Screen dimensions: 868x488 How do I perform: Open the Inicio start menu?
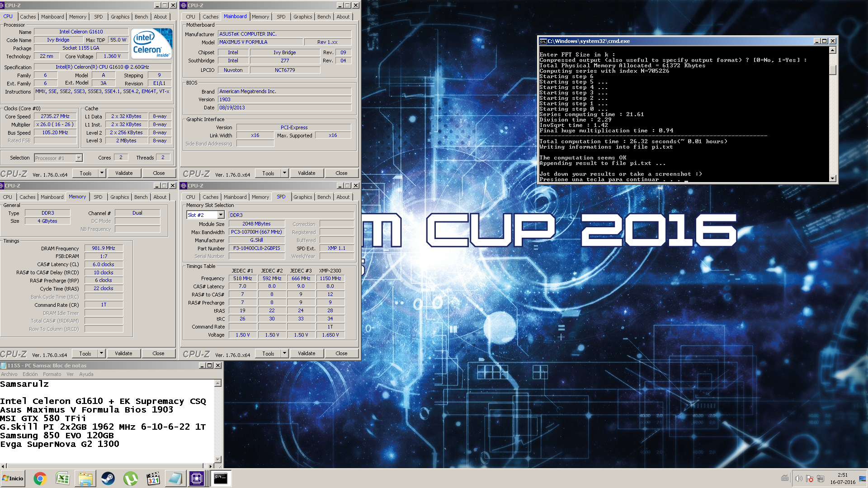13,479
